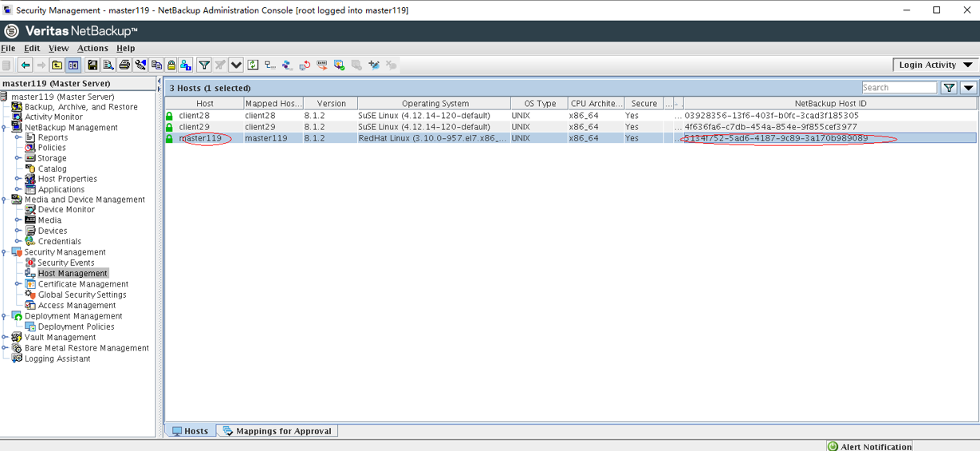Click the printer icon in toolbar

point(124,65)
